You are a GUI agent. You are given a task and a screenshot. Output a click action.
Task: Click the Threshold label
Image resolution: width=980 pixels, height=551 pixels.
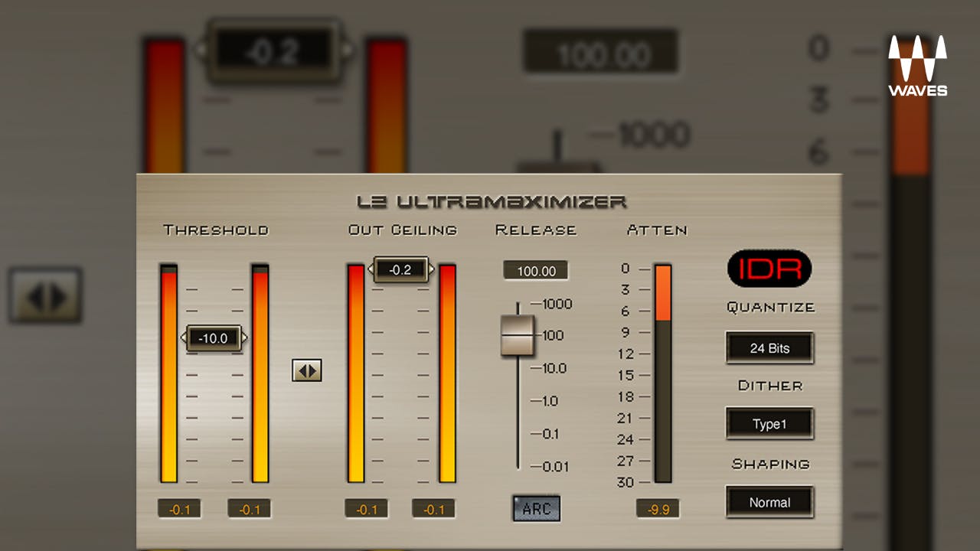point(216,230)
